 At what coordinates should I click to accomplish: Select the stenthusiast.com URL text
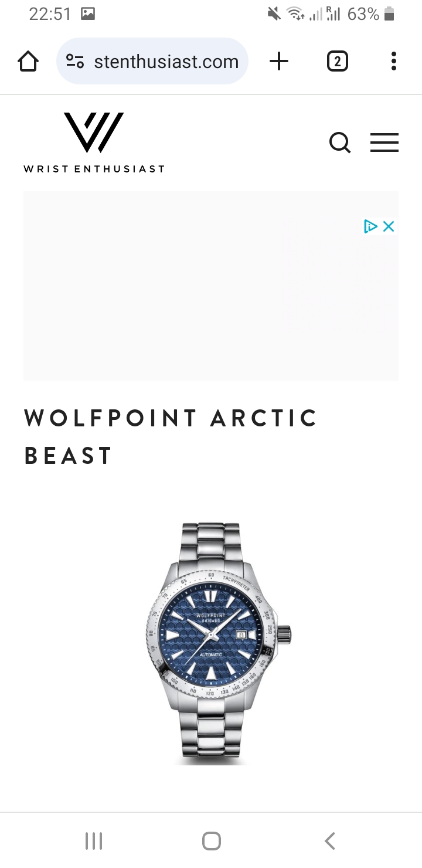tap(166, 62)
